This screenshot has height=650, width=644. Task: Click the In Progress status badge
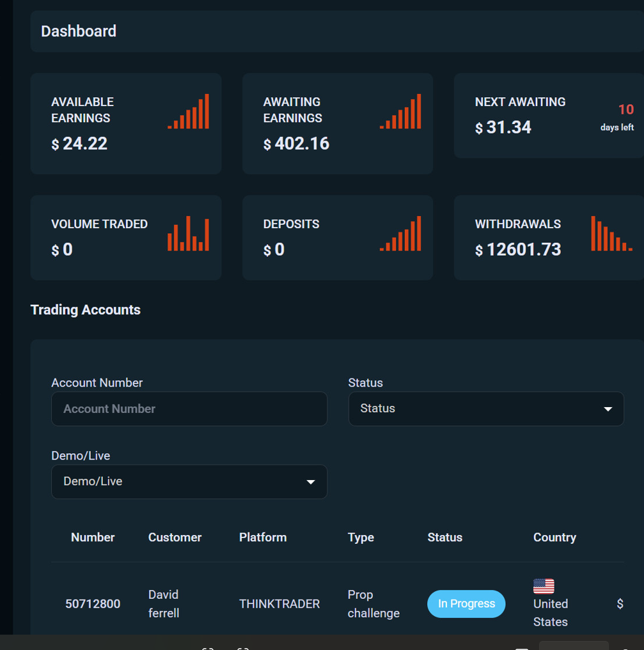[466, 604]
